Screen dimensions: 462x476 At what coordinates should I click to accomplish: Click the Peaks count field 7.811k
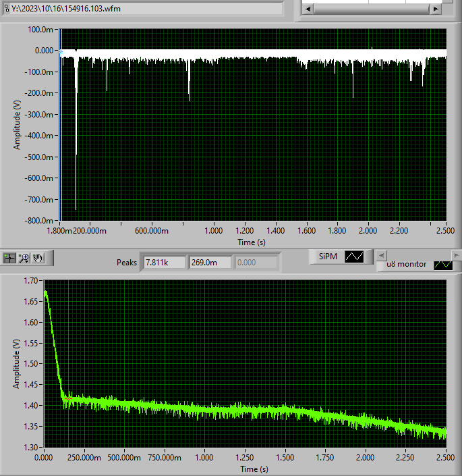pos(165,262)
